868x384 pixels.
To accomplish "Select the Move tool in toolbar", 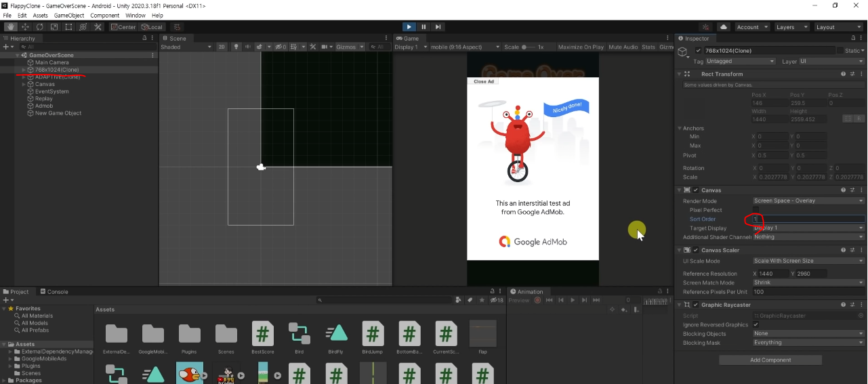I will (x=25, y=27).
